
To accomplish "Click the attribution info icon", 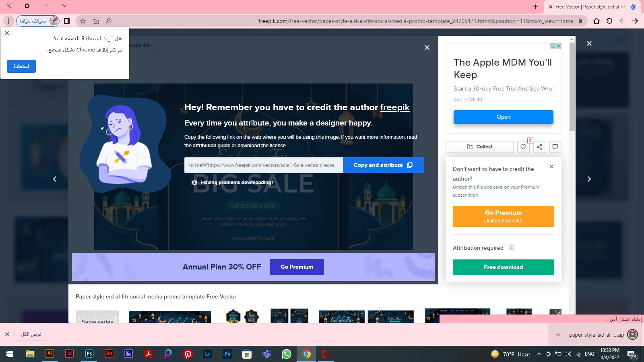I will click(x=512, y=248).
